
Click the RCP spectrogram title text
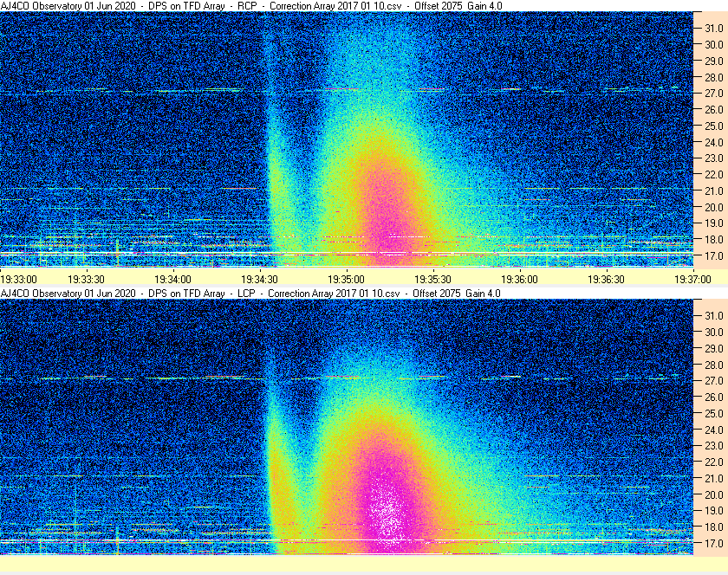pos(251,5)
